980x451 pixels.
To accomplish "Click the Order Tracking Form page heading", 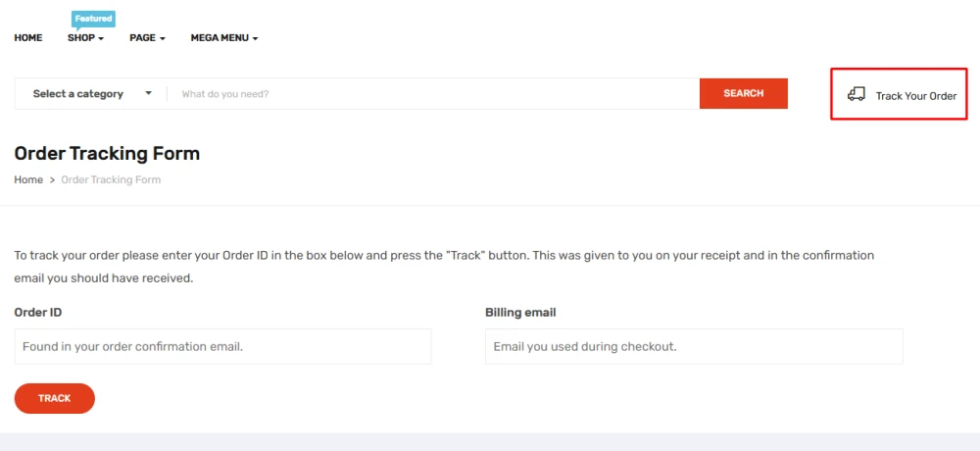I will pos(107,154).
